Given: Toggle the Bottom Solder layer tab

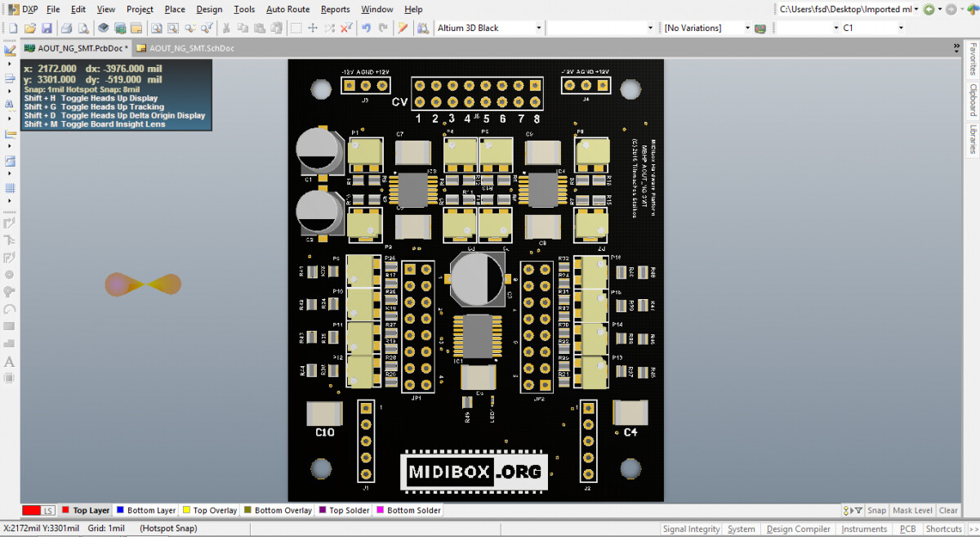Looking at the screenshot, I should pyautogui.click(x=408, y=510).
